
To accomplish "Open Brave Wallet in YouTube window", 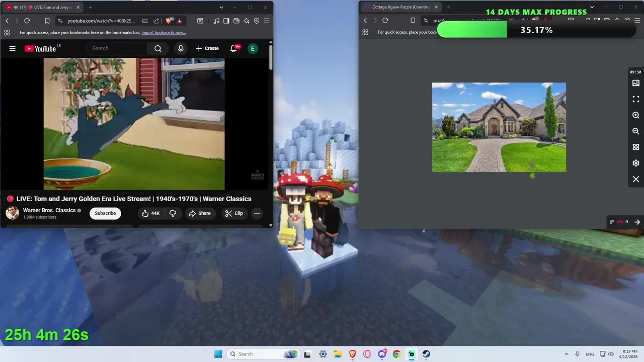I will [x=236, y=21].
